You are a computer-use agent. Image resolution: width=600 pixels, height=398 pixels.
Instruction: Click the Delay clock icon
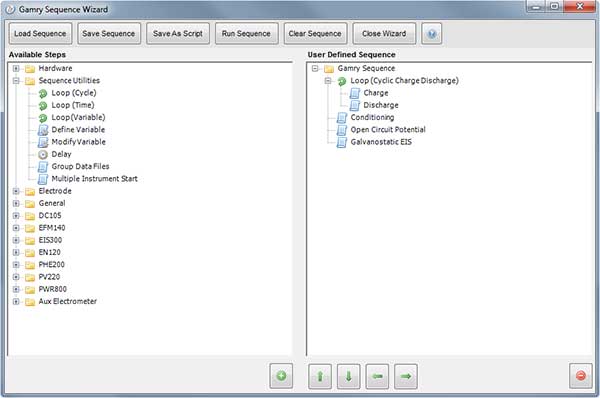click(x=43, y=155)
